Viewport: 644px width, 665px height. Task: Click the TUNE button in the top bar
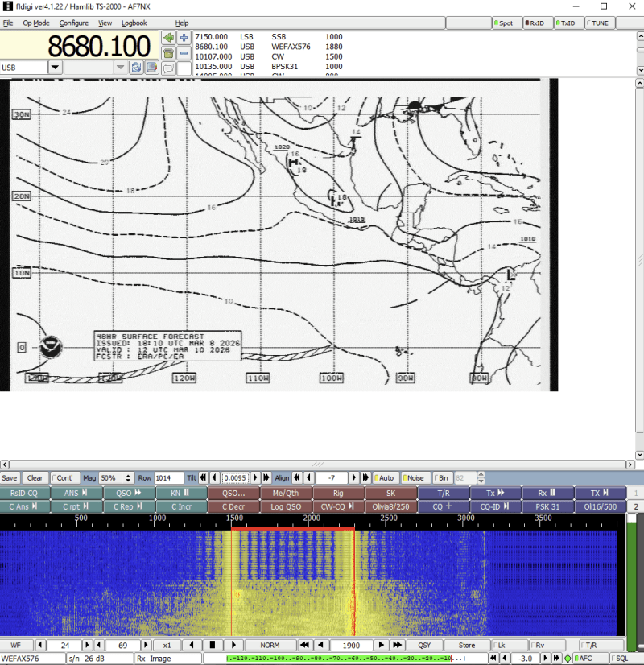(x=597, y=23)
